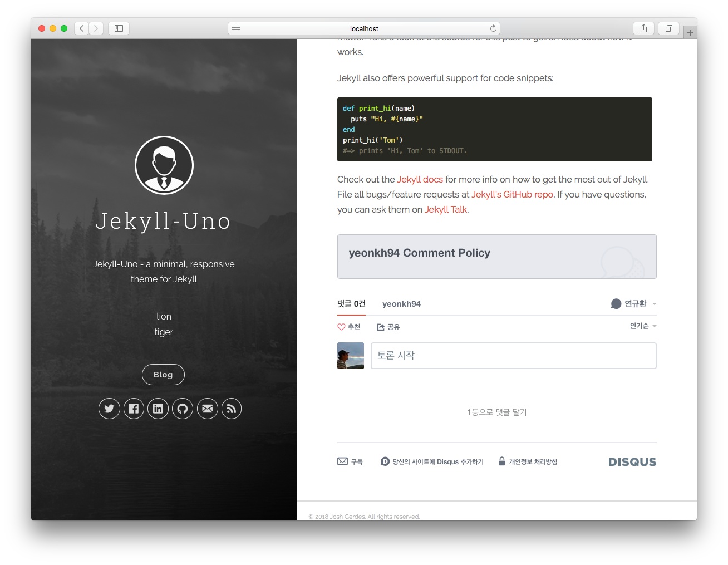The width and height of the screenshot is (728, 565).
Task: Reload the page with refresh icon
Action: pyautogui.click(x=493, y=28)
